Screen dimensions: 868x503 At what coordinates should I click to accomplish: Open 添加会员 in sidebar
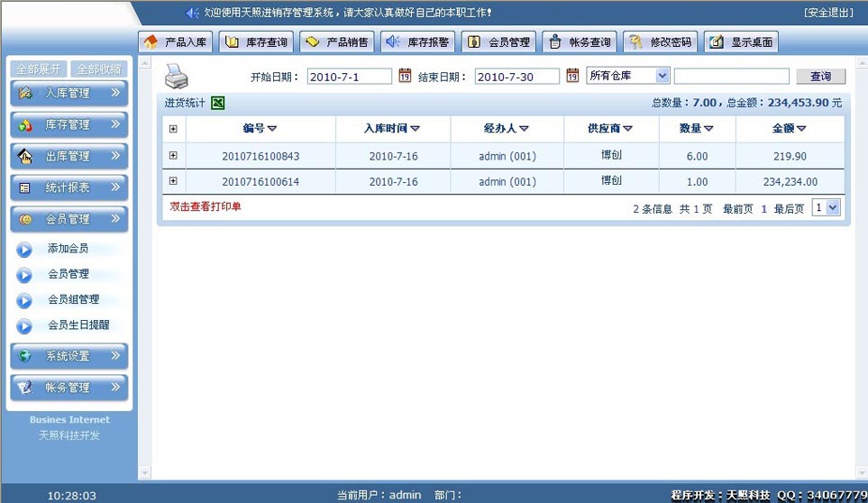[x=69, y=249]
